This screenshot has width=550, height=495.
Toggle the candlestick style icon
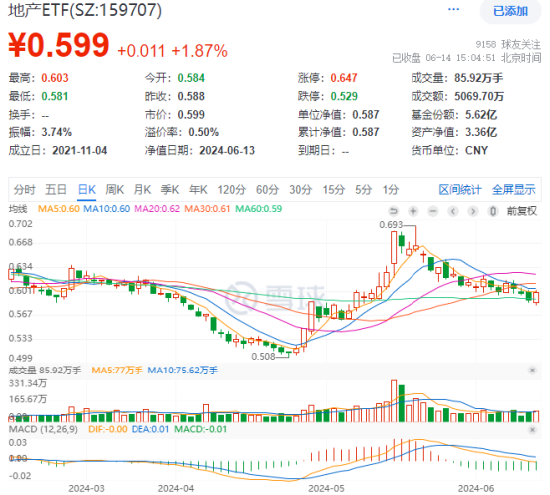coord(493,211)
